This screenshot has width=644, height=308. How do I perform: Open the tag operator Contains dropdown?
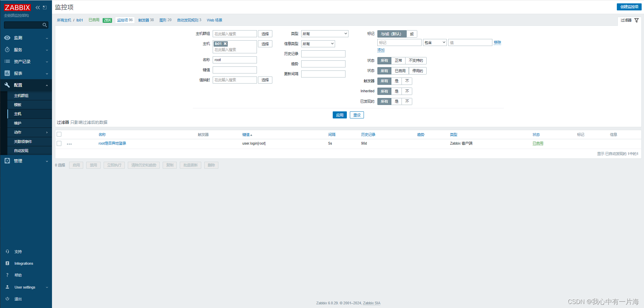tap(435, 42)
